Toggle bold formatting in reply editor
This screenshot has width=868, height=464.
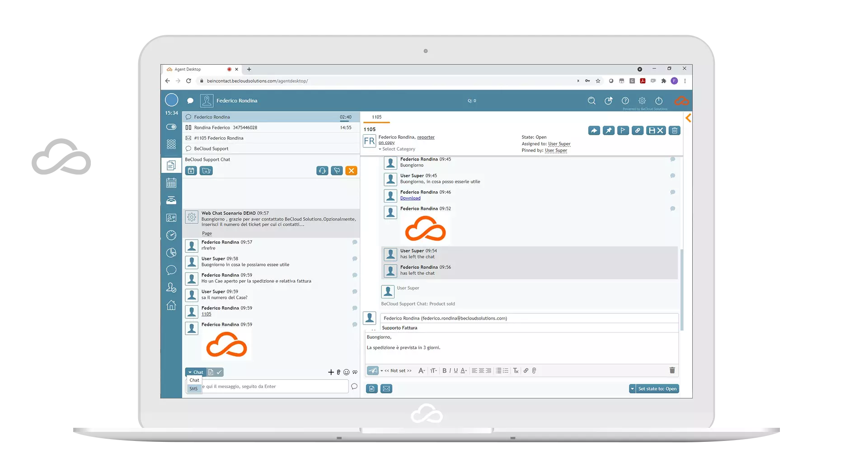pyautogui.click(x=444, y=371)
